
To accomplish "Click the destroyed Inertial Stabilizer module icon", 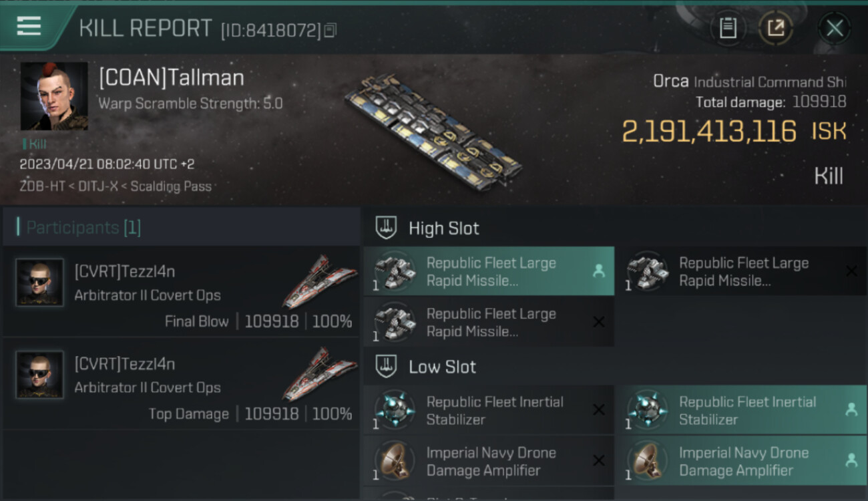I will point(395,409).
